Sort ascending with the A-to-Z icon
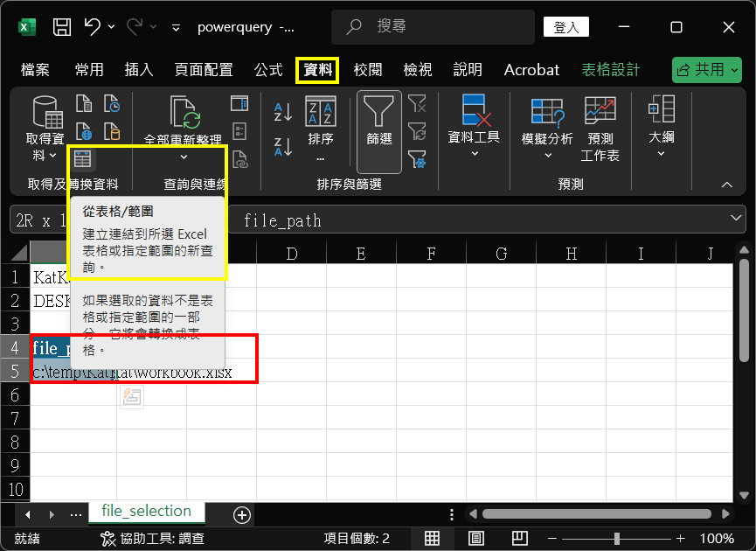The height and width of the screenshot is (551, 756). click(x=283, y=111)
